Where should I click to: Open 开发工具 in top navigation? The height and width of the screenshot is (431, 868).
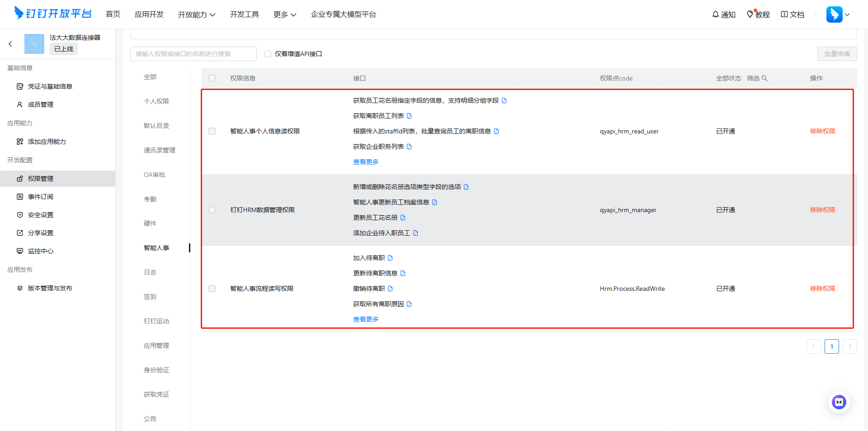click(245, 14)
